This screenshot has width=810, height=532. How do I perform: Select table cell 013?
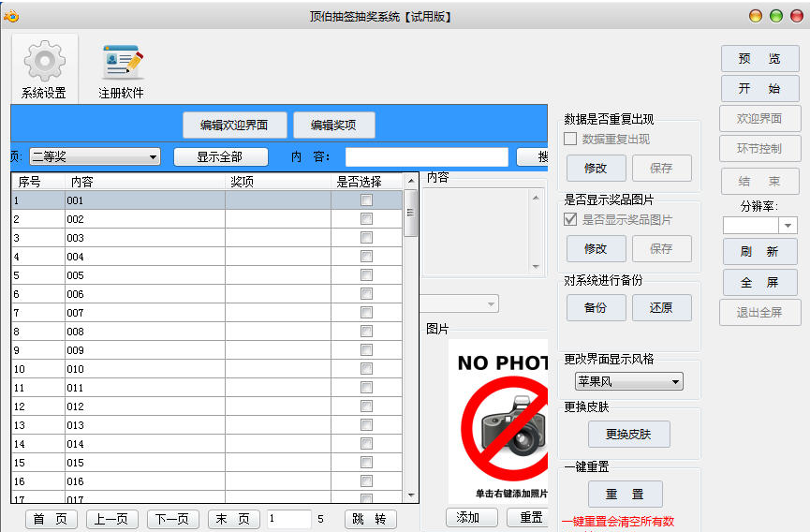[x=144, y=425]
